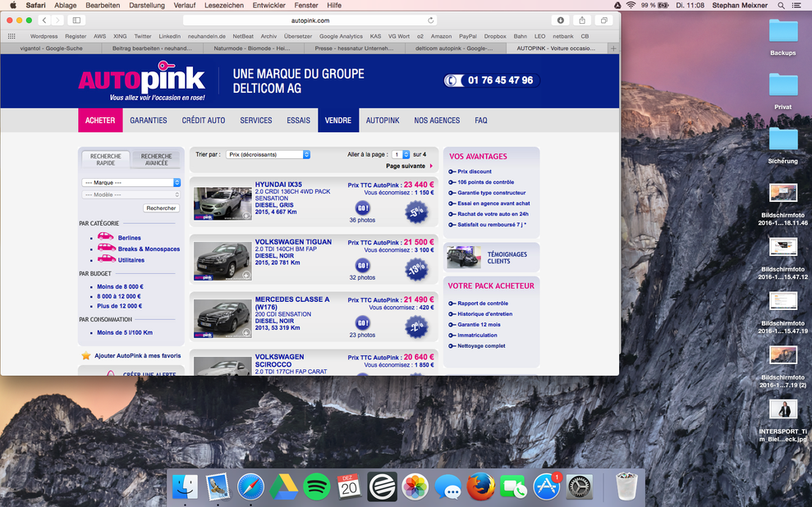Image resolution: width=812 pixels, height=507 pixels.
Task: Click the reload page icon in address bar
Action: click(x=430, y=21)
